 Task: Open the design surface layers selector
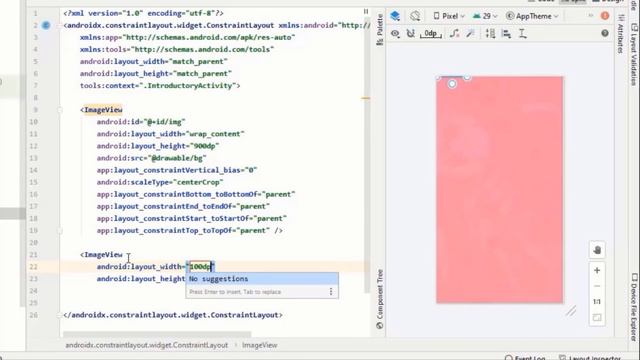click(x=395, y=16)
